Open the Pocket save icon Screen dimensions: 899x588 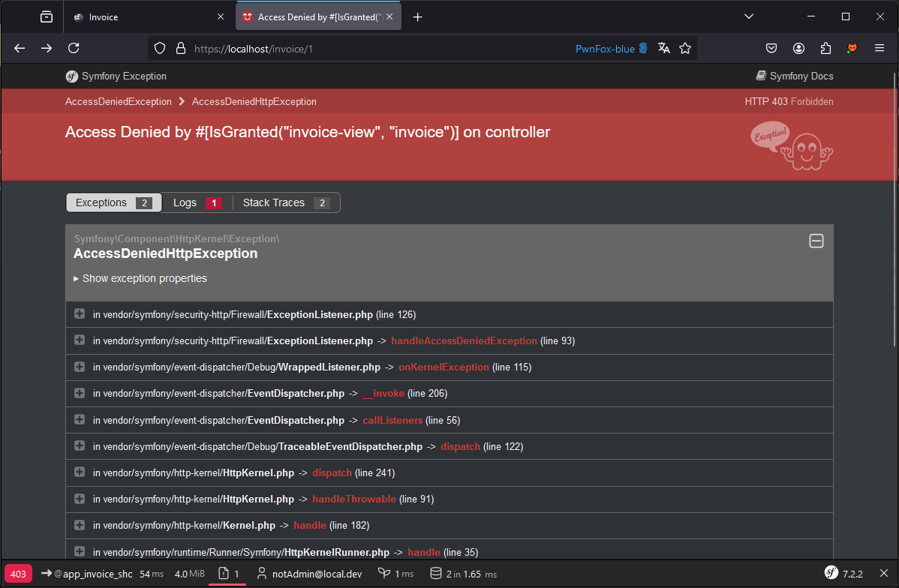point(771,48)
